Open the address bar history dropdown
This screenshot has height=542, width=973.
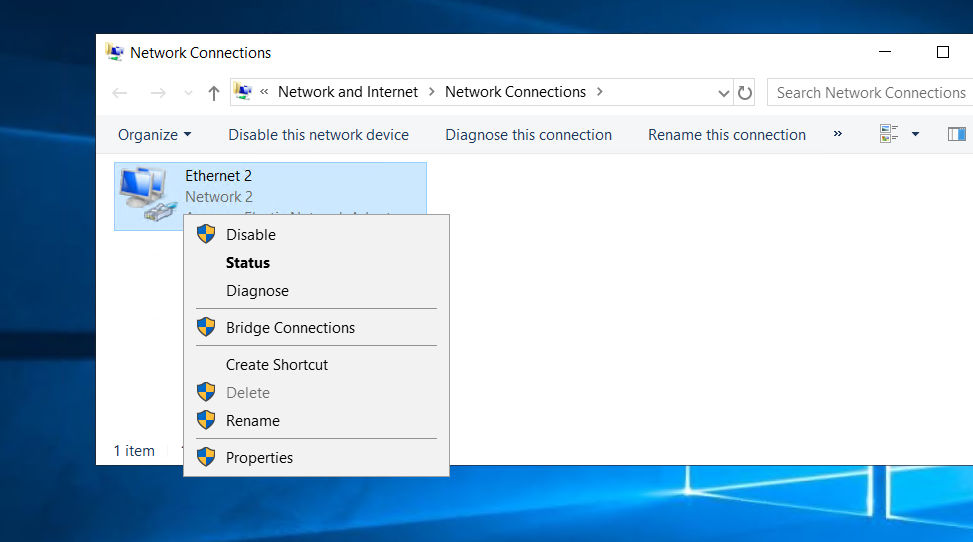pyautogui.click(x=723, y=93)
